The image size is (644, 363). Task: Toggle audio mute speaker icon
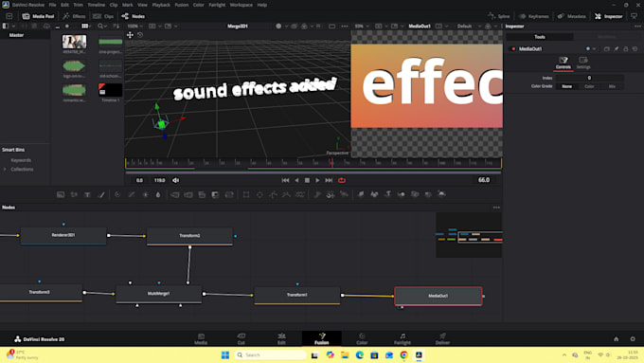pos(176,180)
